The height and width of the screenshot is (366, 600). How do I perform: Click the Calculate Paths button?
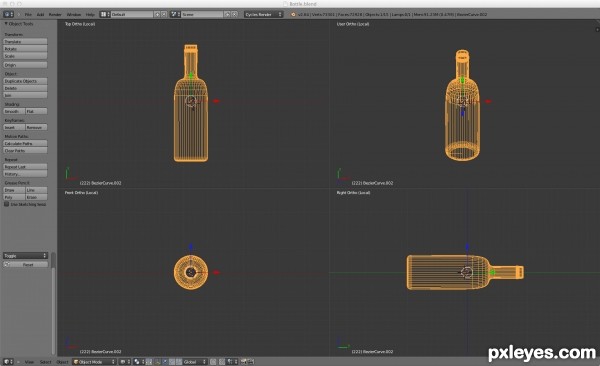(25, 143)
